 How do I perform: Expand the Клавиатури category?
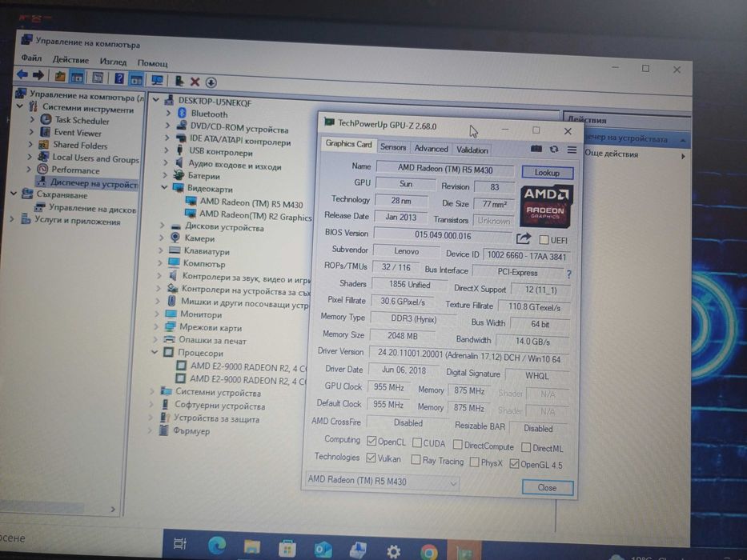160,250
